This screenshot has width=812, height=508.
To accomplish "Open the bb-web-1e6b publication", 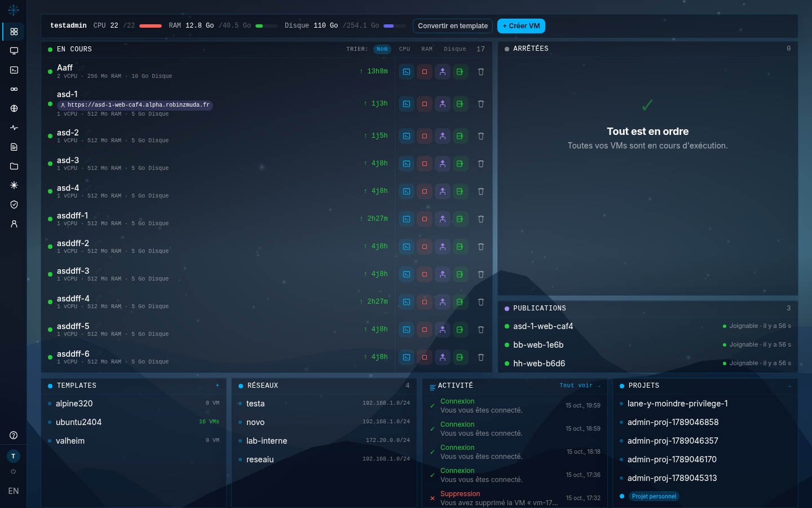I will (x=648, y=345).
